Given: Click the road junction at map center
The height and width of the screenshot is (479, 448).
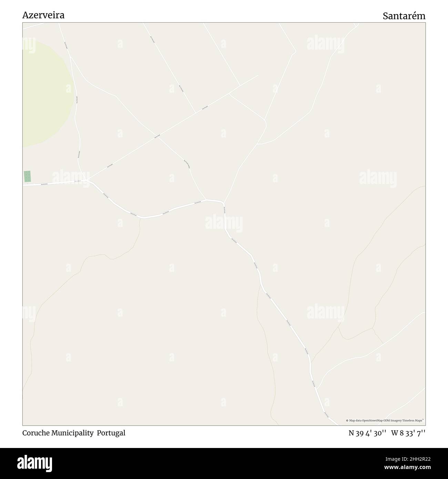Looking at the screenshot, I should [224, 202].
